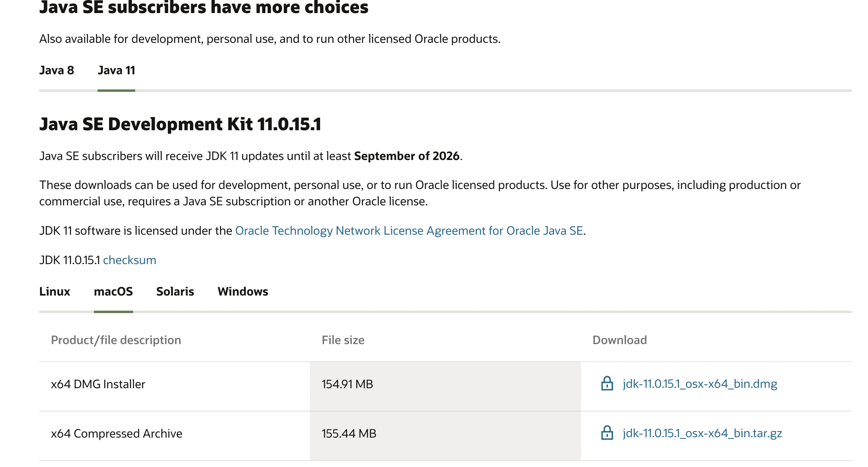The width and height of the screenshot is (868, 467).
Task: Switch to the Solaris platform tab
Action: pos(175,291)
